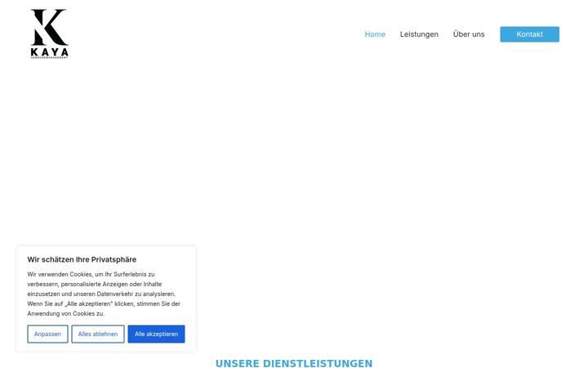Viewport: 588px width, 368px height.
Task: Go to the Über uns page
Action: pyautogui.click(x=469, y=34)
